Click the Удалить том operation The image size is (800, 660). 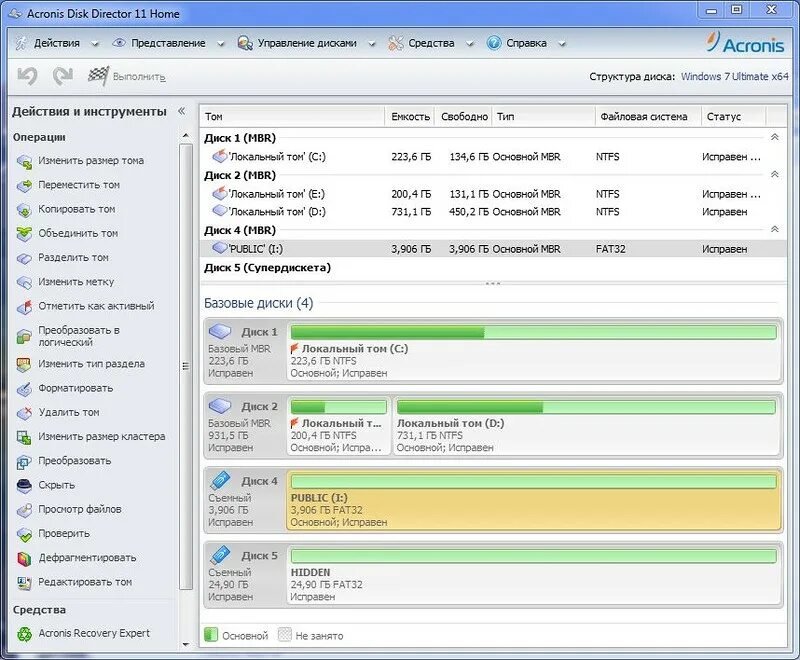pos(69,412)
